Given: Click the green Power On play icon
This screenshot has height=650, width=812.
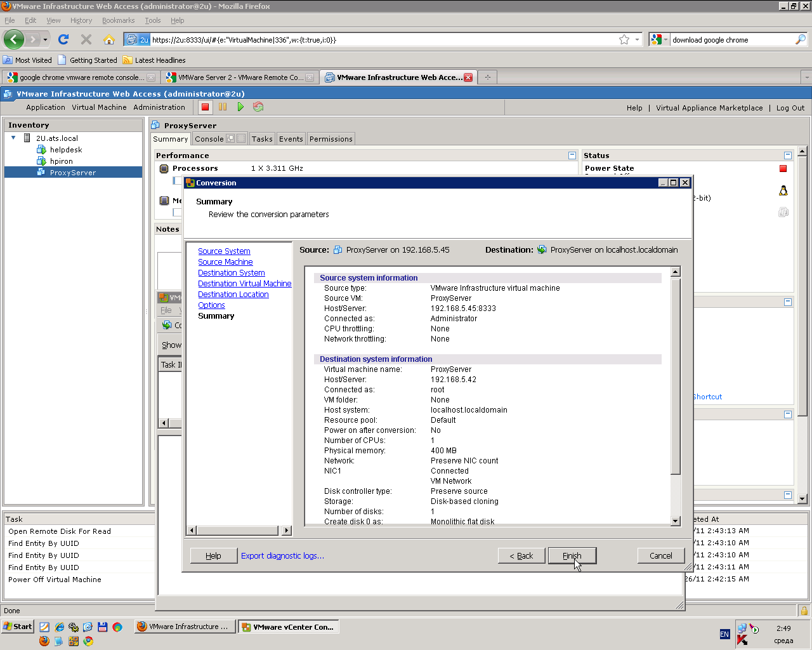Looking at the screenshot, I should (240, 107).
